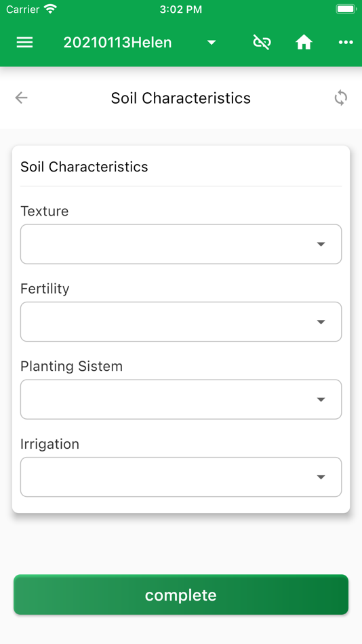Expand the Fertility dropdown

coord(181,321)
